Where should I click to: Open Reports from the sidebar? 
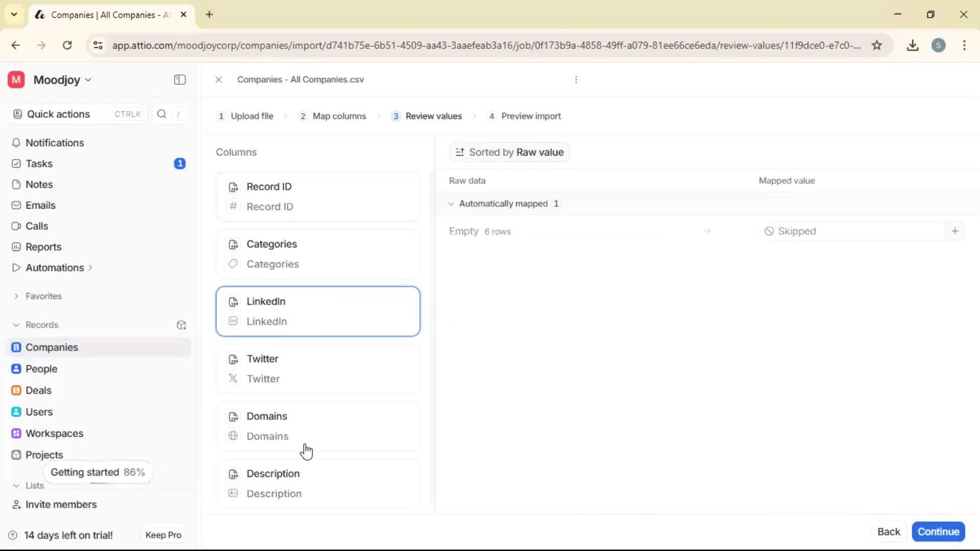click(x=42, y=247)
